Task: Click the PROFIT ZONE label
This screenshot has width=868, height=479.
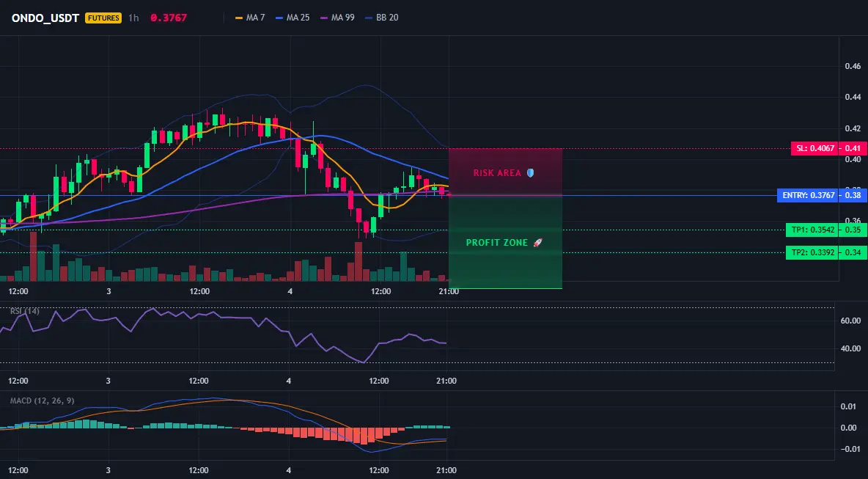Action: (x=497, y=243)
